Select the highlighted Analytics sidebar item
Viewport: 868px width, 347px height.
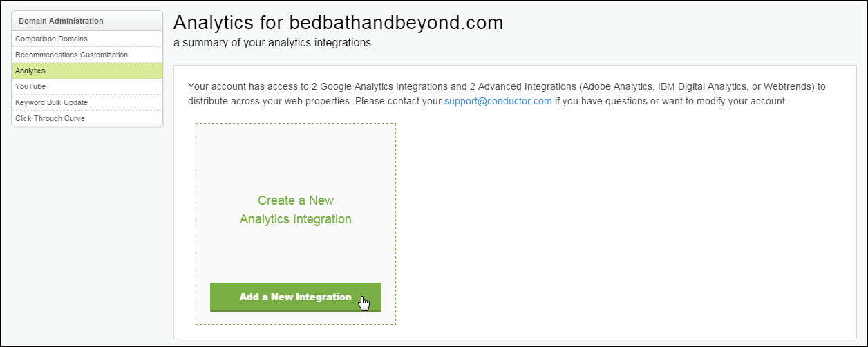[x=87, y=71]
